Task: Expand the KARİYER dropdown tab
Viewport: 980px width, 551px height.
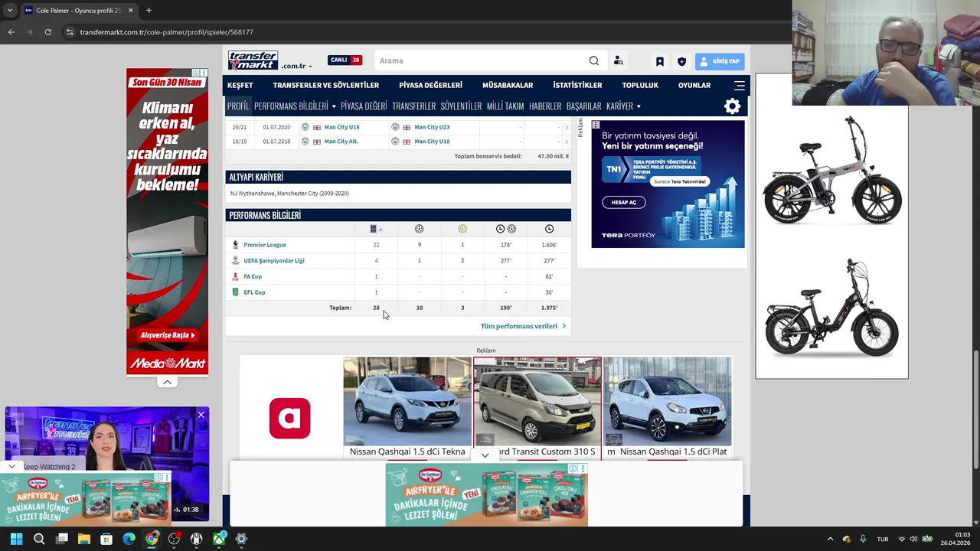Action: (x=623, y=106)
